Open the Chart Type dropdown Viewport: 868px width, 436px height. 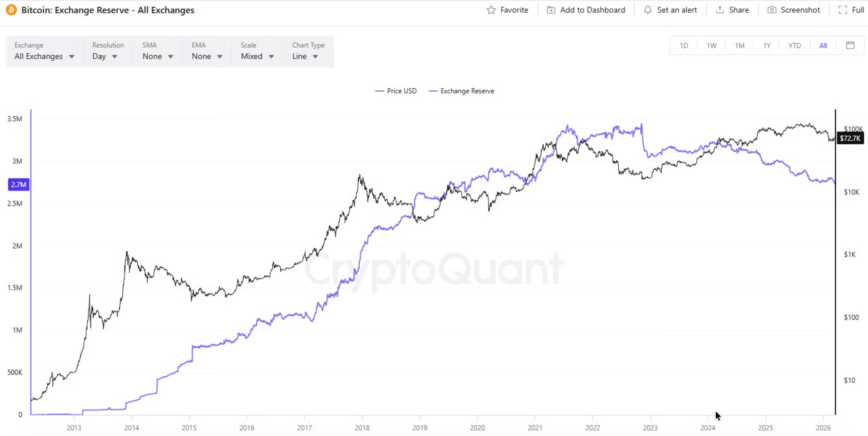pos(305,56)
